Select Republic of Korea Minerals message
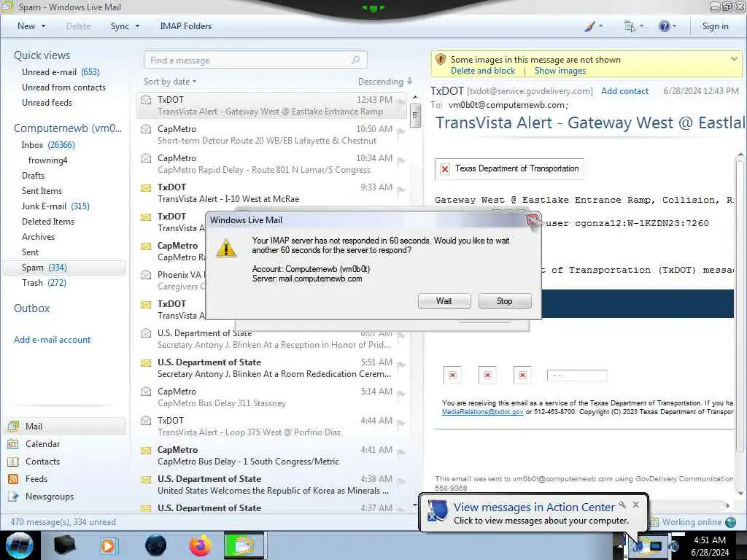Image resolution: width=747 pixels, height=560 pixels. pyautogui.click(x=271, y=484)
